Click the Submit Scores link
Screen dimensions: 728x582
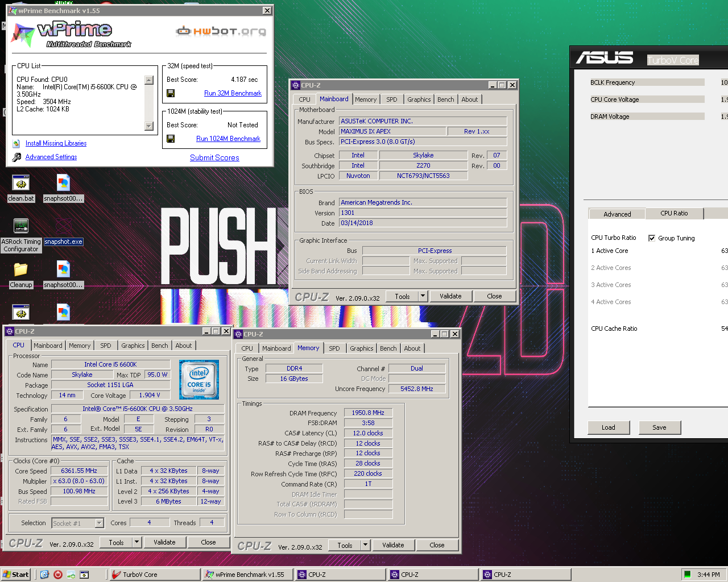click(x=214, y=157)
